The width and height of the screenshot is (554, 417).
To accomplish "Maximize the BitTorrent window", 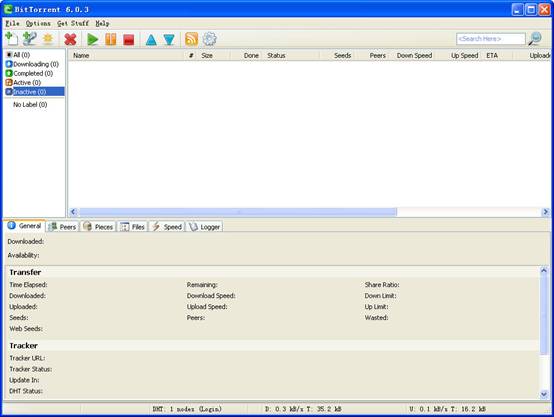I will point(531,9).
